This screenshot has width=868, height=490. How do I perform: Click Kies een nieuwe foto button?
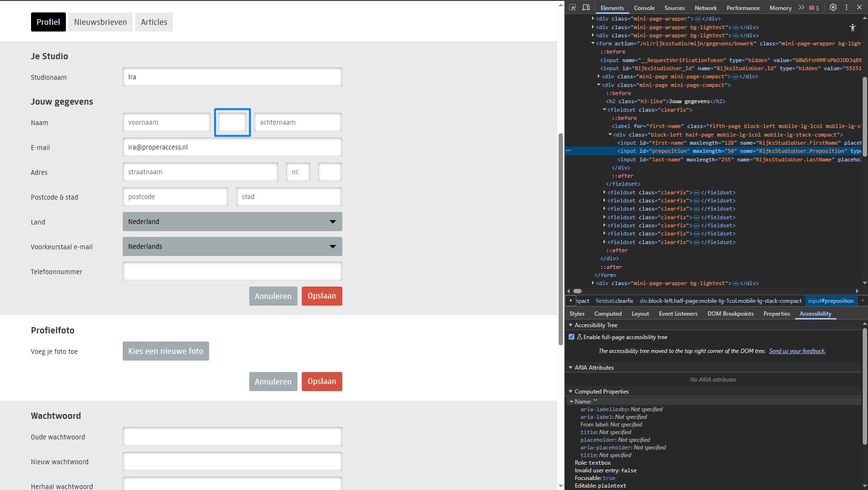(x=166, y=351)
